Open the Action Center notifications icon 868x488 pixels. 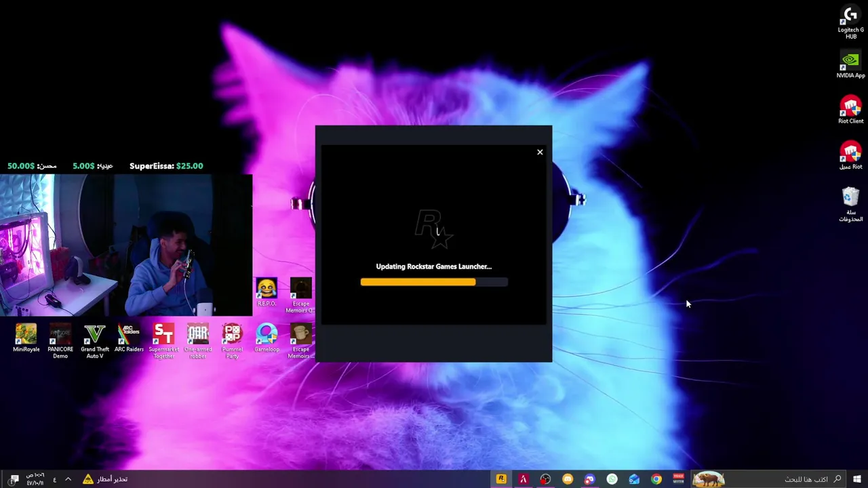(x=14, y=479)
